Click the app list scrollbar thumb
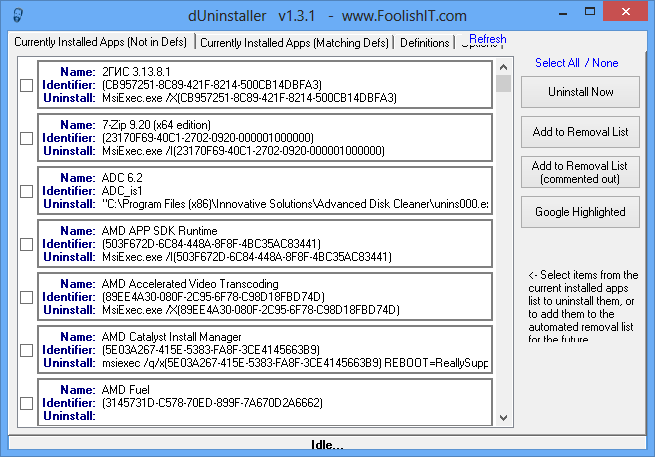Image resolution: width=655 pixels, height=457 pixels. (503, 83)
